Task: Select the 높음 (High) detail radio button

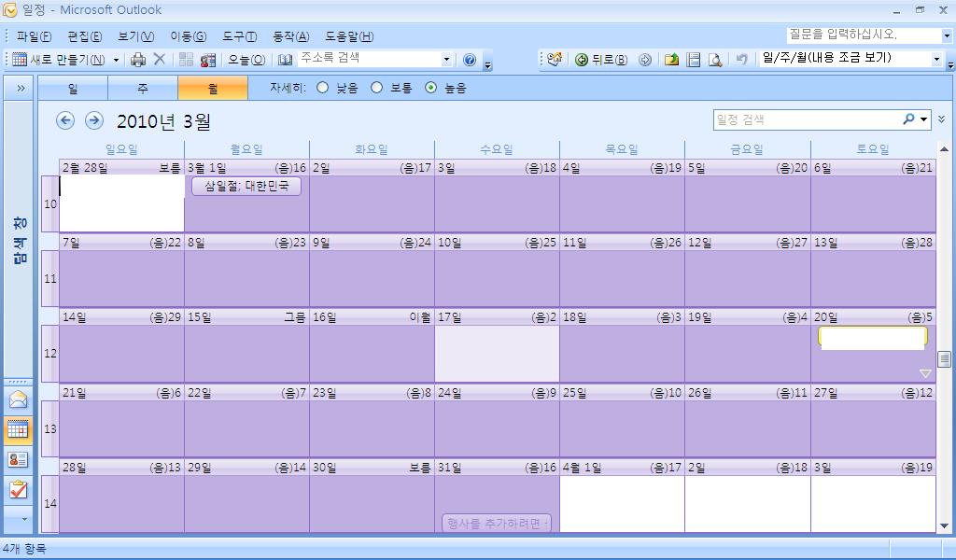Action: point(431,88)
